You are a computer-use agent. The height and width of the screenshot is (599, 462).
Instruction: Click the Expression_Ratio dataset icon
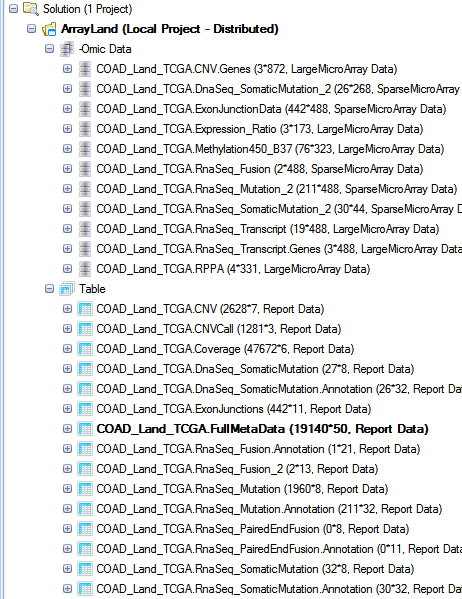click(x=85, y=129)
